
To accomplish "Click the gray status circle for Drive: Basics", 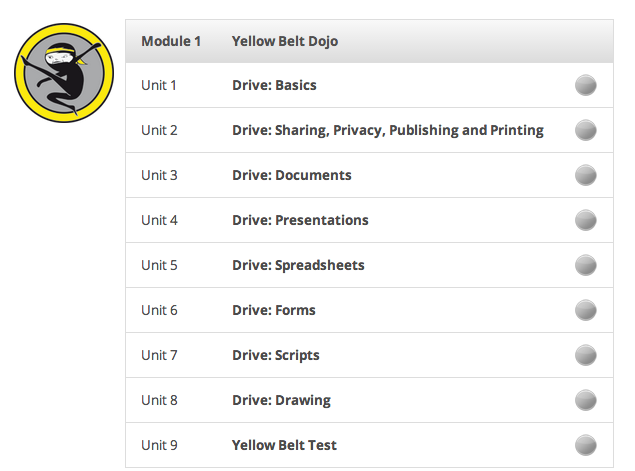I will coord(586,86).
